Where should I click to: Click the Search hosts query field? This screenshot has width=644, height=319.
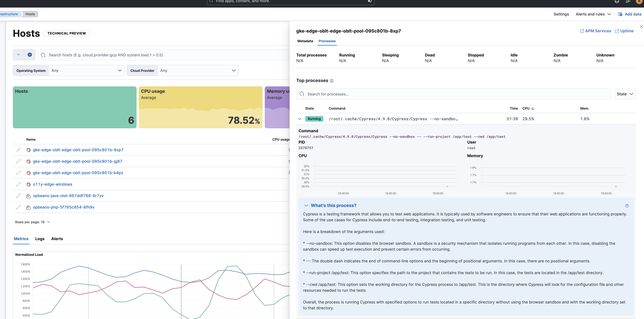point(164,55)
